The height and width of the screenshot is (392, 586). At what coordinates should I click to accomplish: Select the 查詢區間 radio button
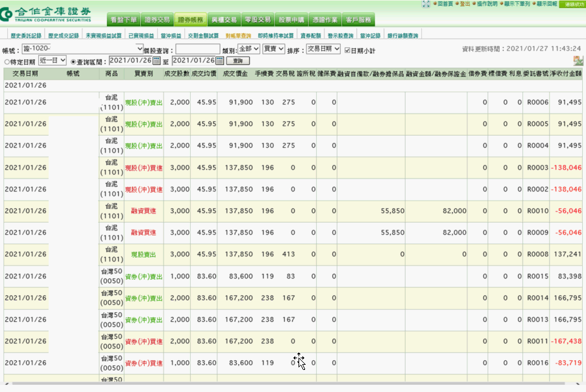[74, 61]
